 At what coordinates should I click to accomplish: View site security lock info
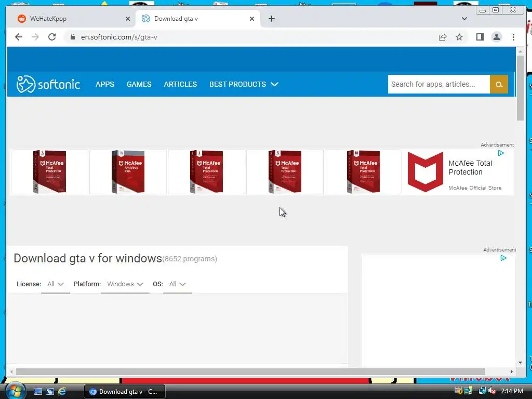[72, 37]
